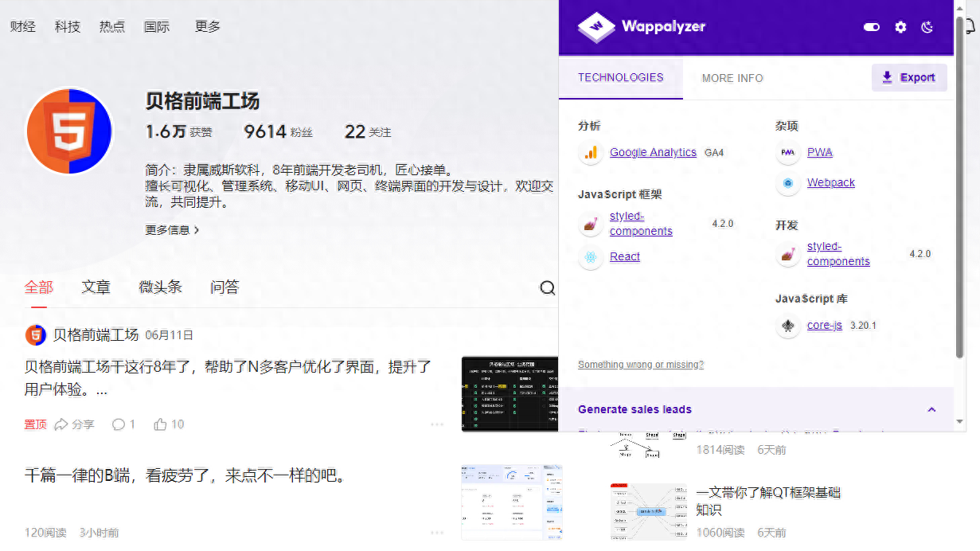Click the Wappalyzer logo icon
This screenshot has width=980, height=551.
coord(597,27)
